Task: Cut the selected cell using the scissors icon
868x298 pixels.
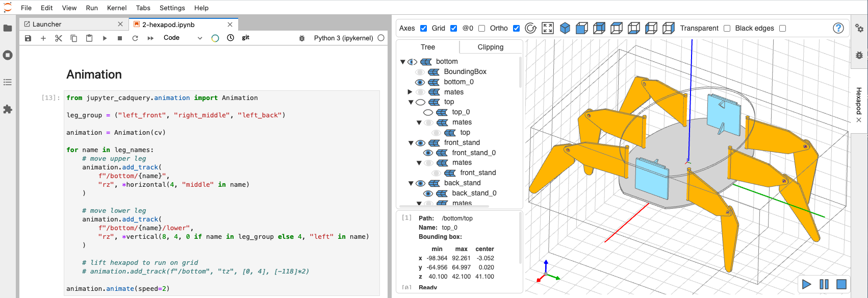Action: pyautogui.click(x=59, y=38)
